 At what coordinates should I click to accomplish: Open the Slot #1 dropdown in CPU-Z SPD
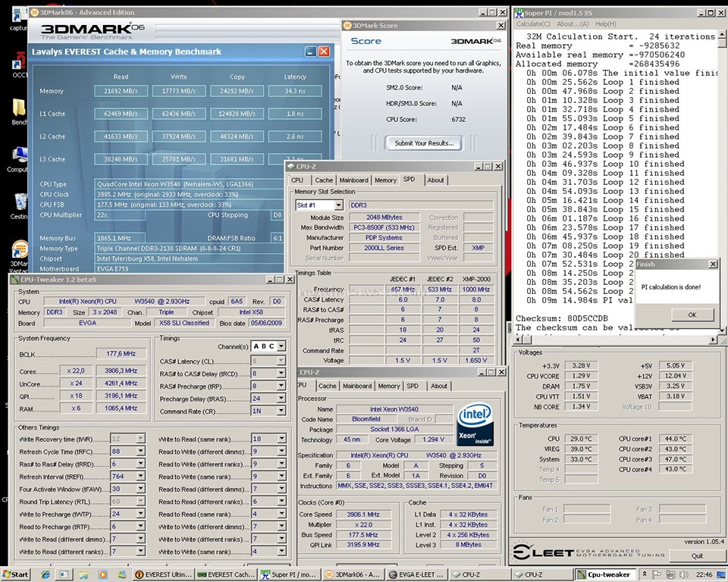point(338,205)
